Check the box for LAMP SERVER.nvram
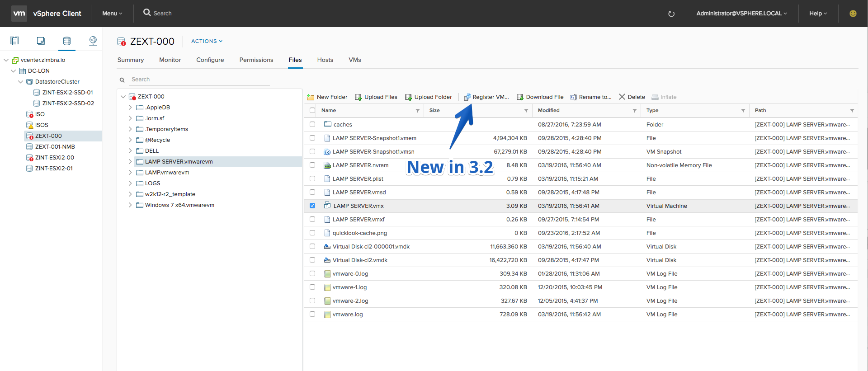The height and width of the screenshot is (371, 868). point(312,165)
